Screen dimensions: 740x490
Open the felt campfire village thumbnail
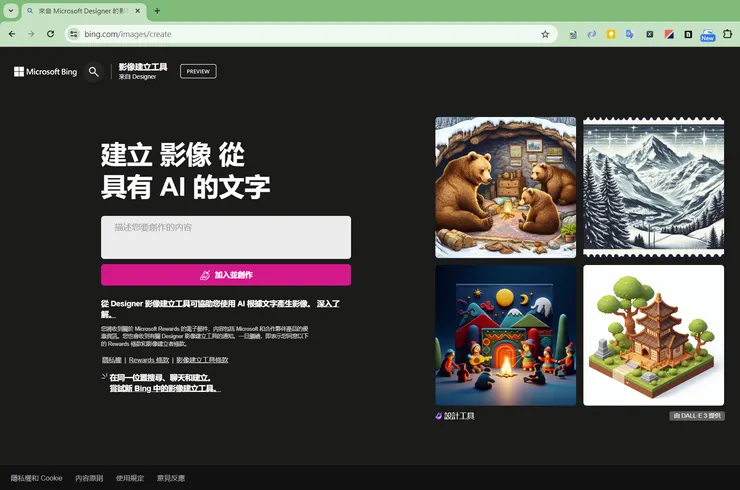(505, 335)
